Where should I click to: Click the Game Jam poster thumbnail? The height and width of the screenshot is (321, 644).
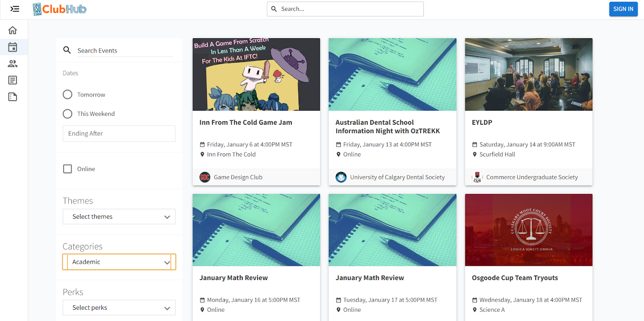(256, 74)
